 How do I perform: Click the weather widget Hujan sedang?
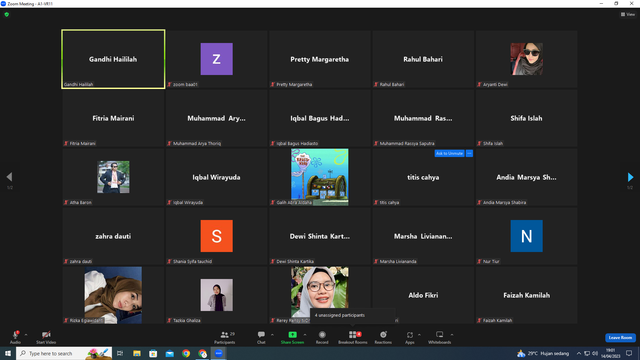[543, 353]
